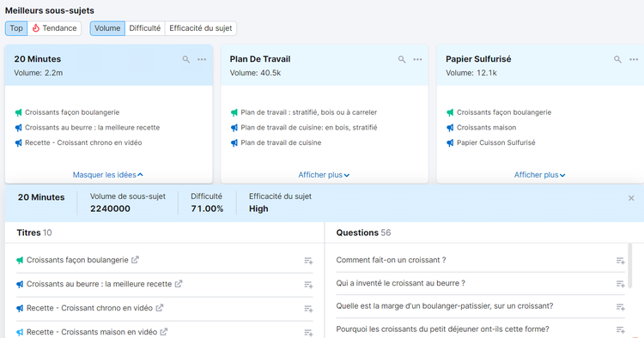Add question 'Pourquoi les croissants du petit déjeuner' to list
The width and height of the screenshot is (644, 338).
coord(621,329)
